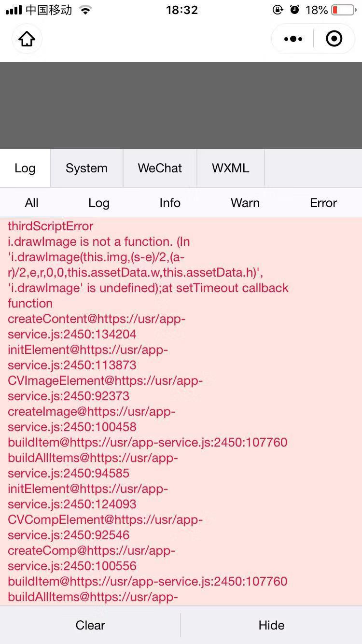
Task: Tap the cellular signal bars icon
Action: [14, 10]
